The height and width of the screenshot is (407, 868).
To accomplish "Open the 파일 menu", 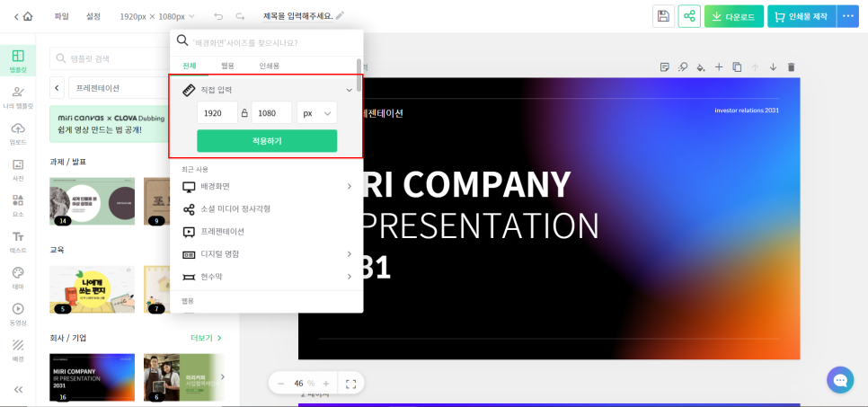I will (61, 16).
